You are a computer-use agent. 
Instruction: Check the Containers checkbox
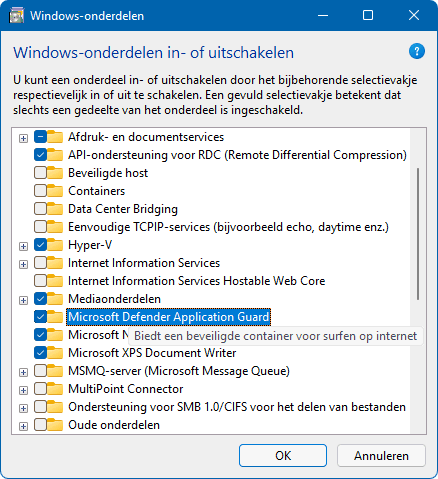tap(40, 191)
